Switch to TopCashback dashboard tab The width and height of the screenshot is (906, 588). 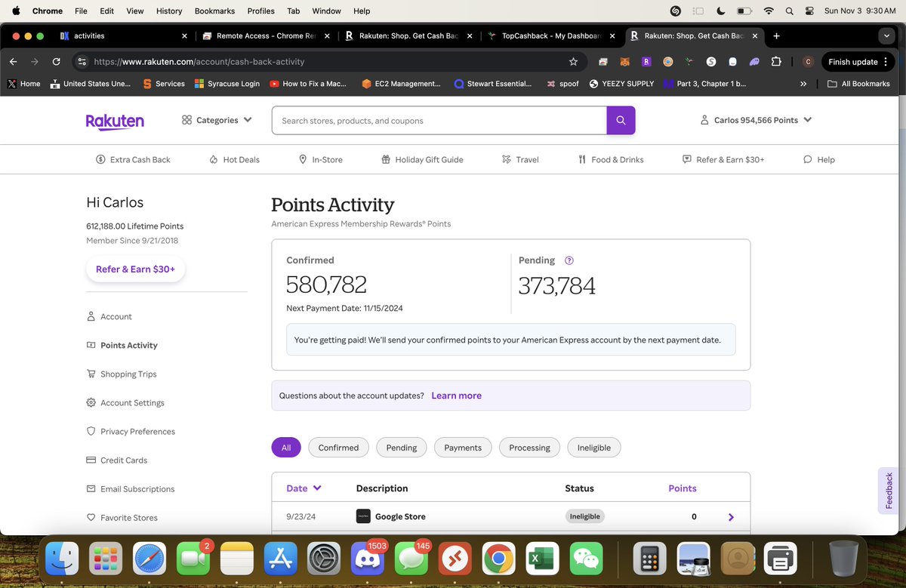[x=550, y=35]
